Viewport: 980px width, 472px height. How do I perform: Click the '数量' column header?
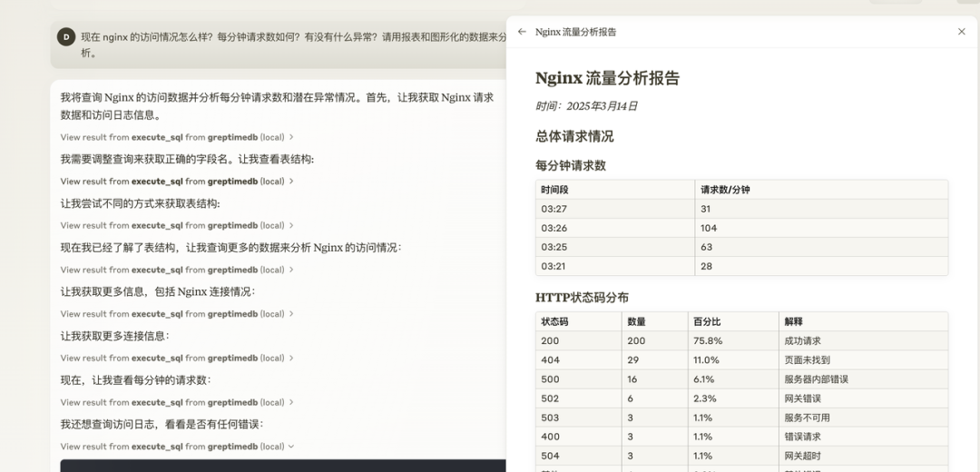[655, 321]
